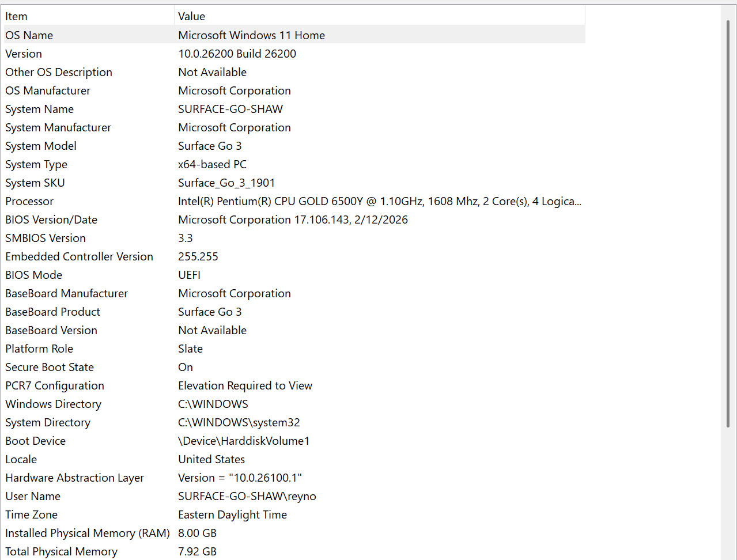Select the System Model row label
Viewport: 737px width, 560px height.
(41, 146)
